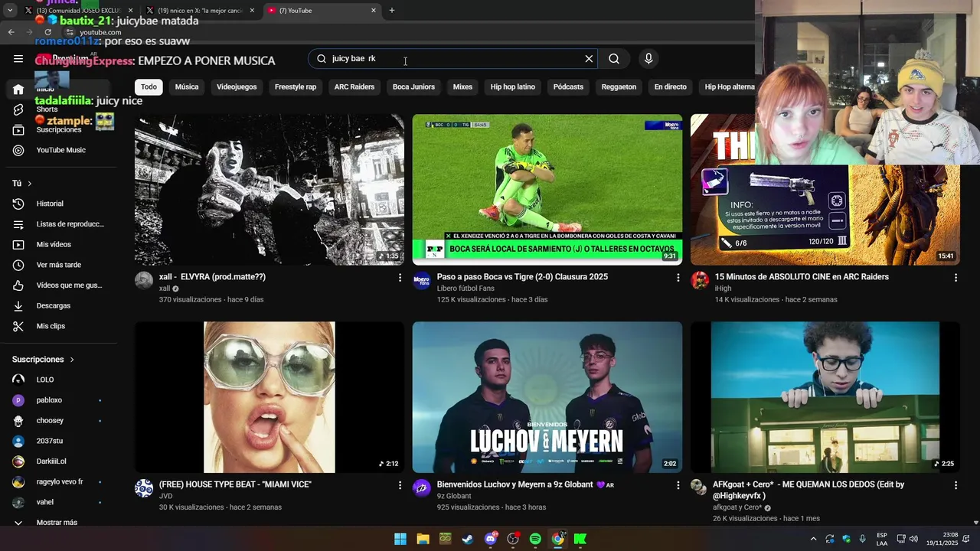The width and height of the screenshot is (980, 551).
Task: Go back in browser navigation
Action: (x=11, y=32)
